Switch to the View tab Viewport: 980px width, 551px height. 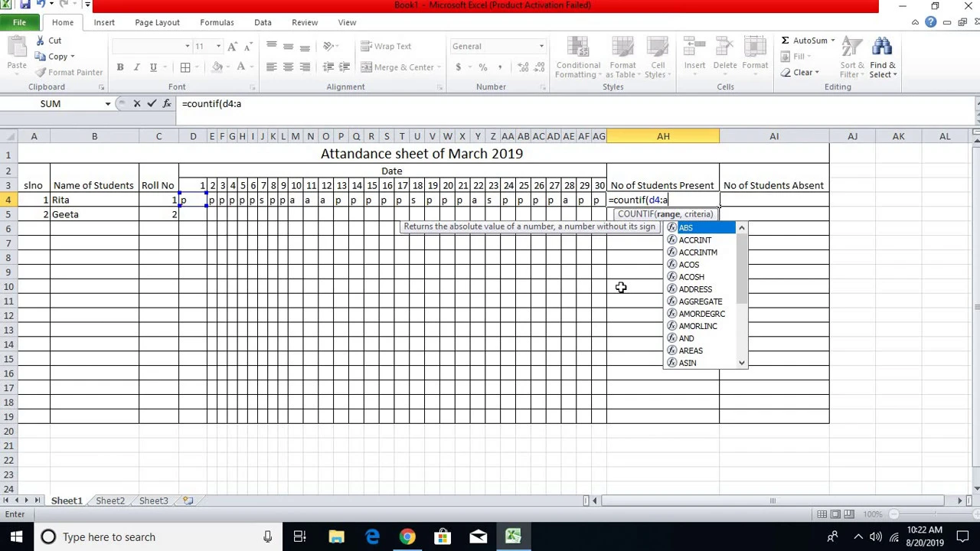tap(347, 23)
